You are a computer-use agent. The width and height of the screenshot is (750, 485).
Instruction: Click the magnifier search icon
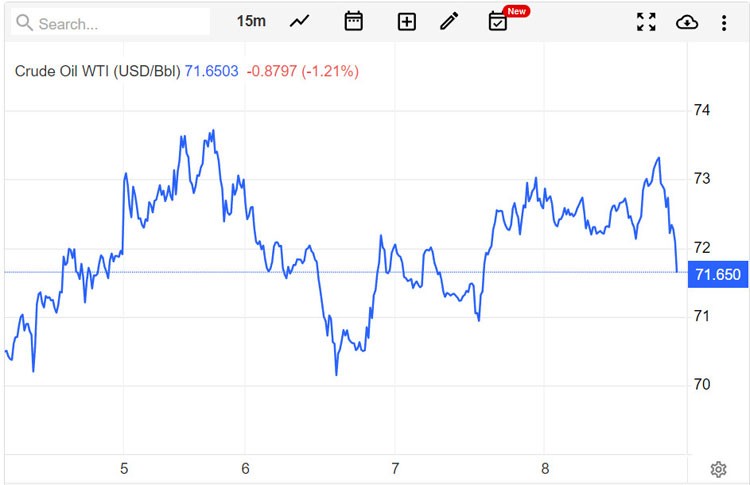(23, 22)
